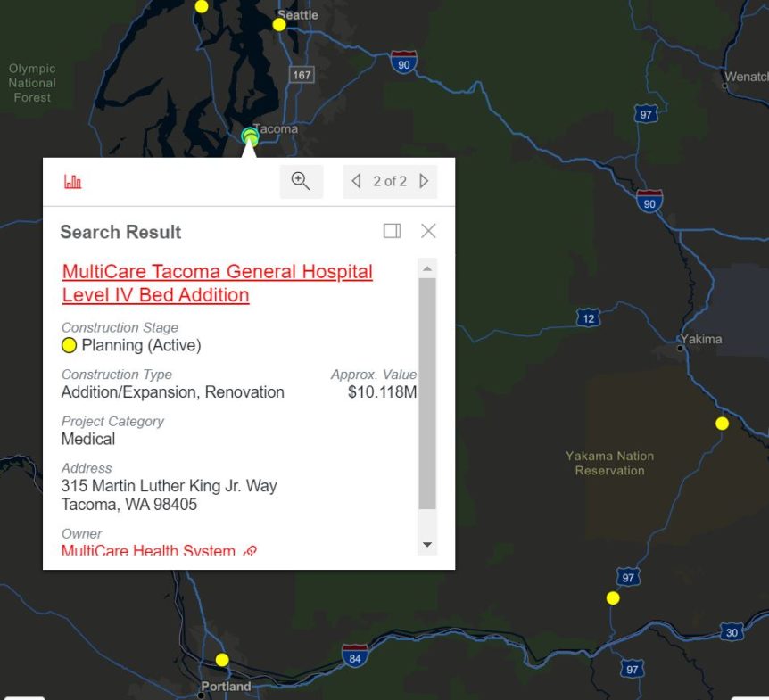Open the link icon beside MultiCare Health System
The height and width of the screenshot is (700, 769).
pos(248,551)
